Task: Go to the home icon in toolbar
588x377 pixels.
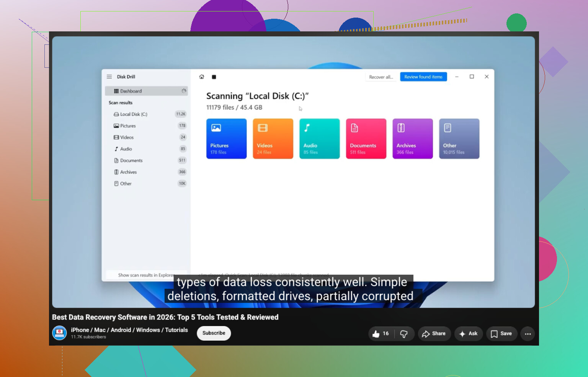Action: [202, 77]
